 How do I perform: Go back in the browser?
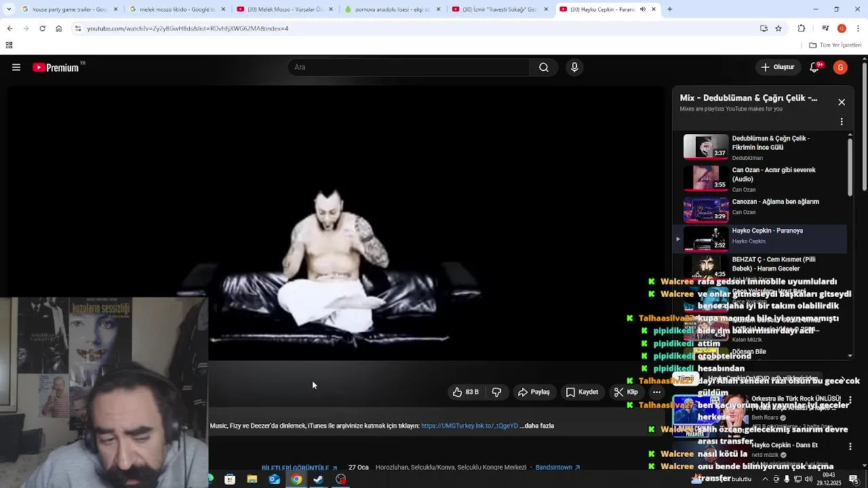pos(9,28)
